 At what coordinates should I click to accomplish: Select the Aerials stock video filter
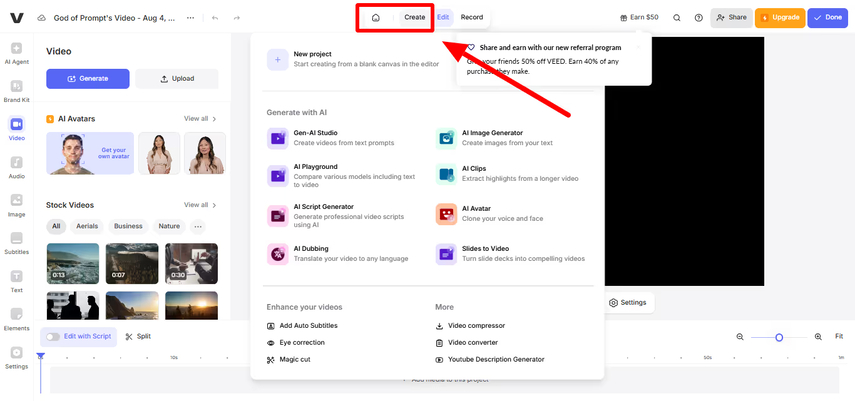click(x=87, y=226)
